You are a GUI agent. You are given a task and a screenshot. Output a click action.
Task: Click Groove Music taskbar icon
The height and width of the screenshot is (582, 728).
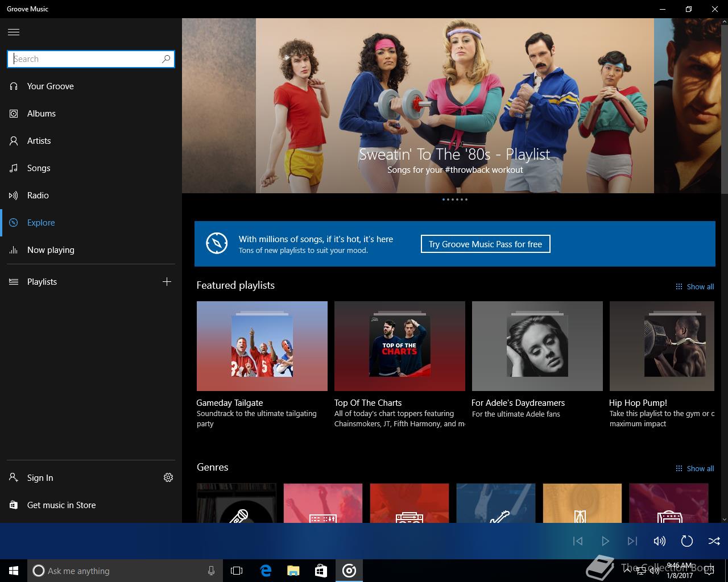point(349,571)
